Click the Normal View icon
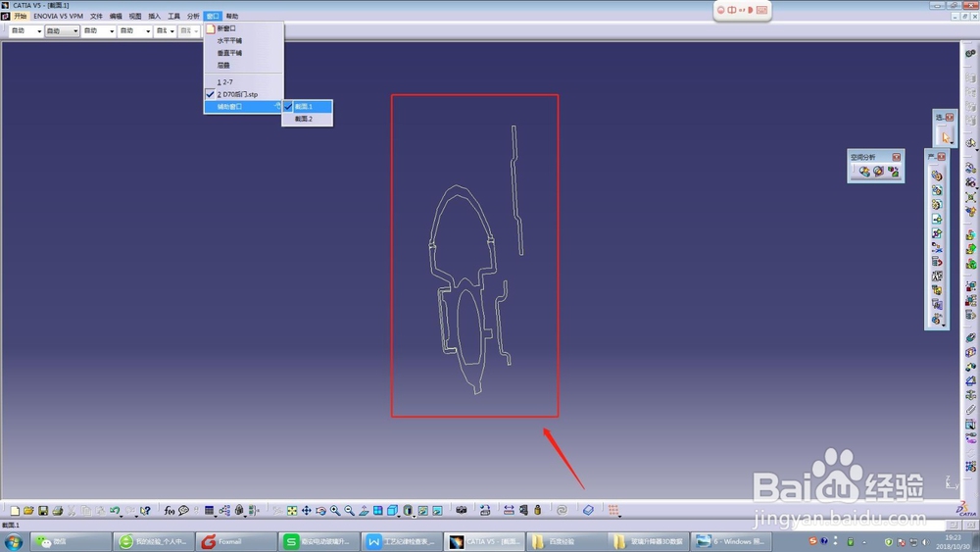Image resolution: width=980 pixels, height=552 pixels. point(364,511)
